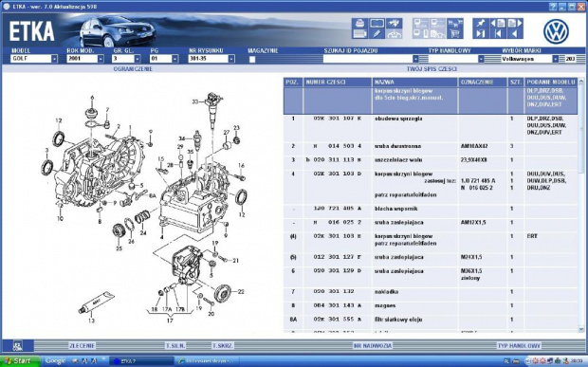The width and height of the screenshot is (588, 367).
Task: Switch to Internet Explorer taskbar window
Action: (x=208, y=361)
